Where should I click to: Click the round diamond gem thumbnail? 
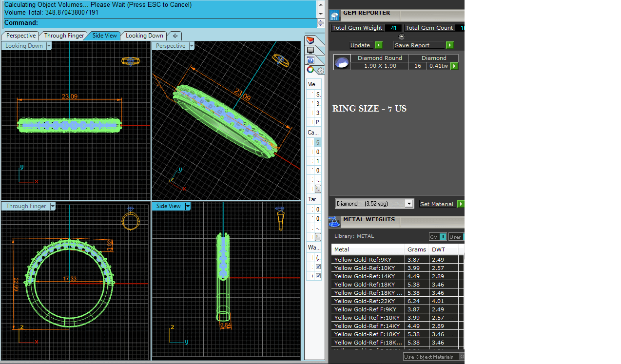click(342, 62)
